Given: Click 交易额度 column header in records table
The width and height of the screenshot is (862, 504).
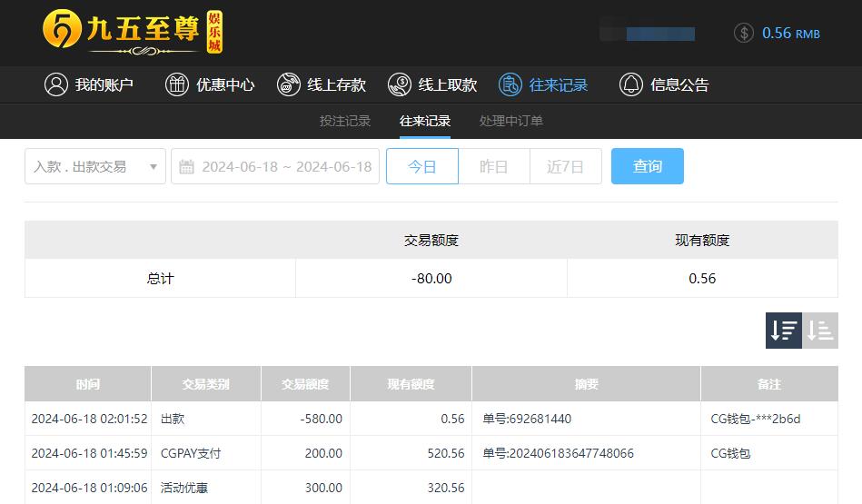Looking at the screenshot, I should coord(306,384).
